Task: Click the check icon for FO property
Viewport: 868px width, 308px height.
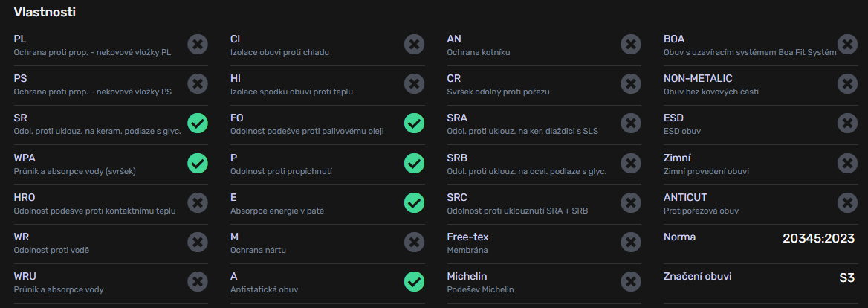Action: (414, 123)
